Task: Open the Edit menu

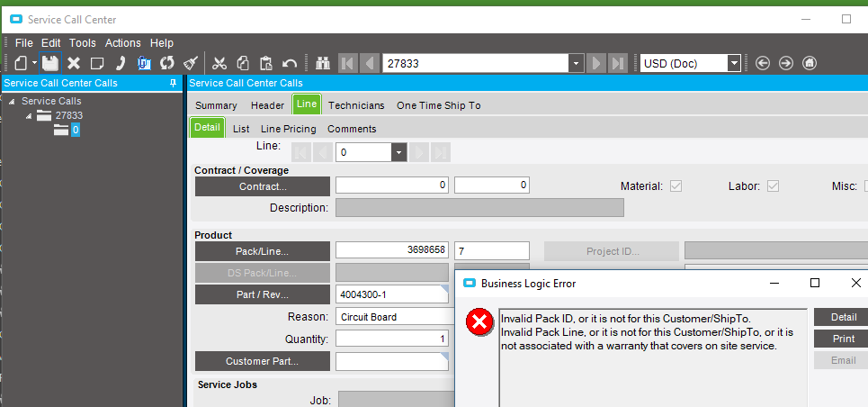Action: [x=51, y=42]
